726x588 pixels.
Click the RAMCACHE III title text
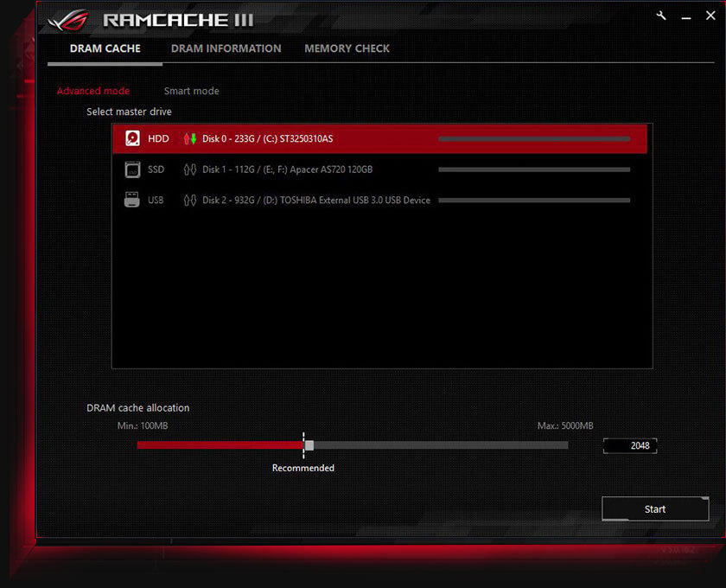click(x=178, y=20)
